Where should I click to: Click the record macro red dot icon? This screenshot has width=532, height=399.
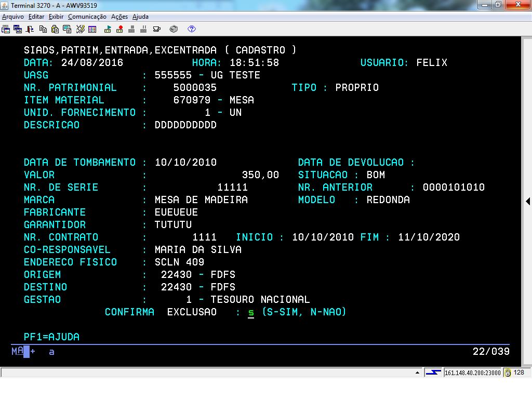click(119, 29)
